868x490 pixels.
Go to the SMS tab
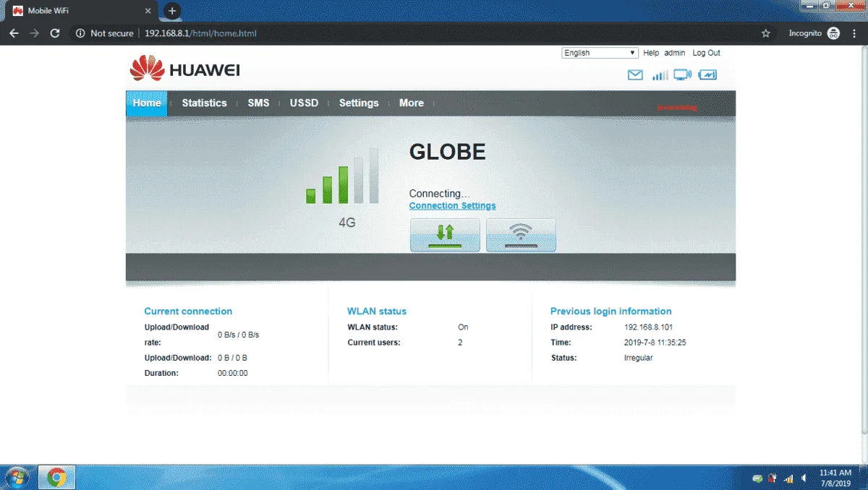(258, 103)
